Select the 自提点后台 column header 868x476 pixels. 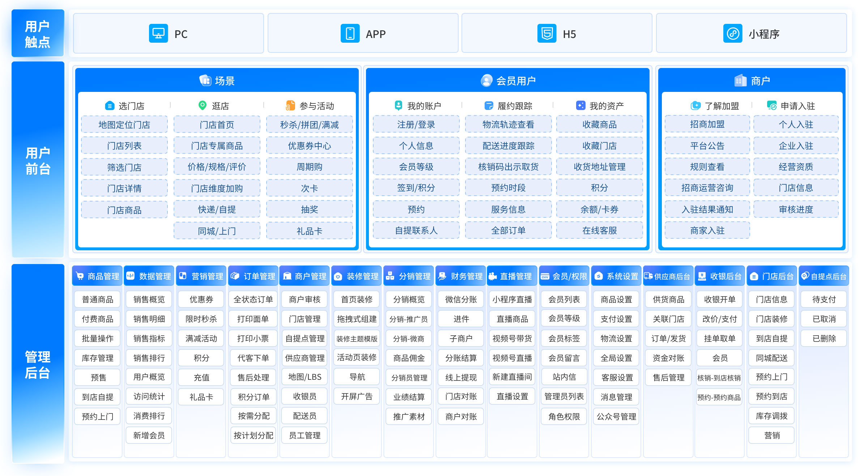tap(824, 276)
